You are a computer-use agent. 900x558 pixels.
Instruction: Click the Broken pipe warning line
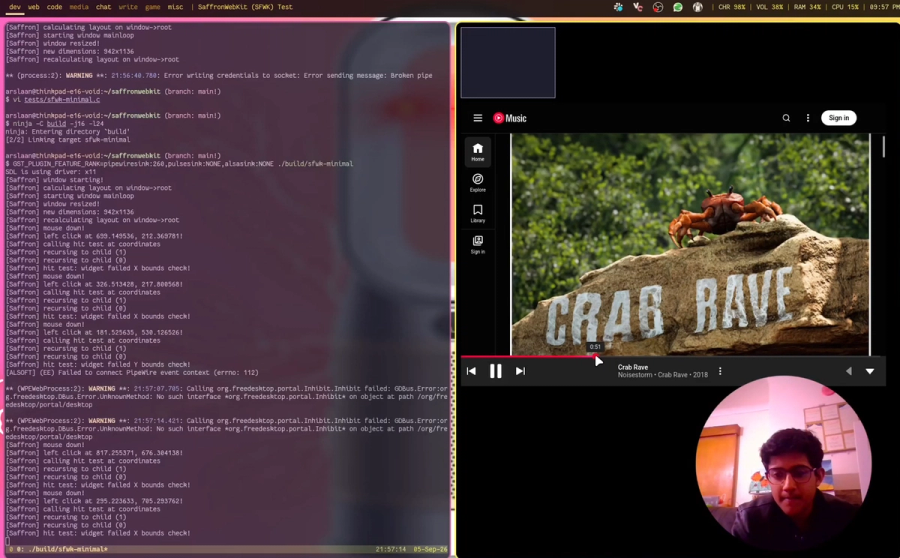[219, 75]
